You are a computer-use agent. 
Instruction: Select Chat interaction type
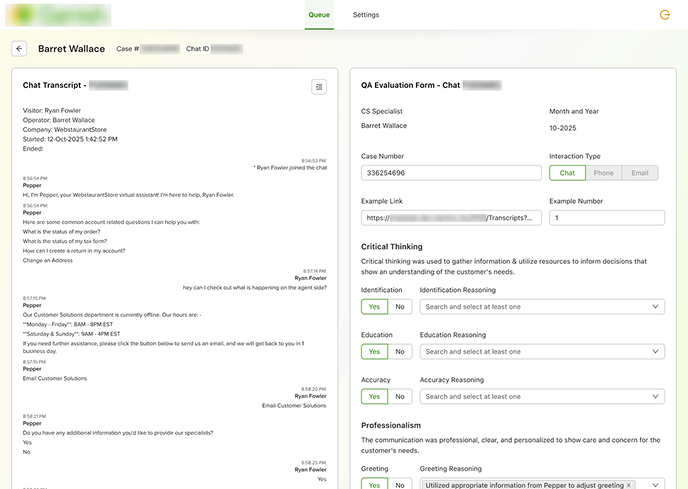click(567, 173)
